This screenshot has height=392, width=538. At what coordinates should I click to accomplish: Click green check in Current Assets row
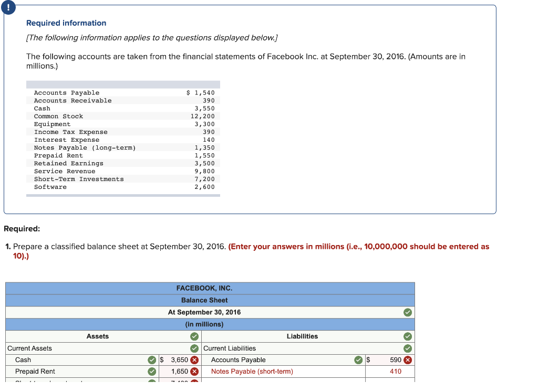pos(194,348)
